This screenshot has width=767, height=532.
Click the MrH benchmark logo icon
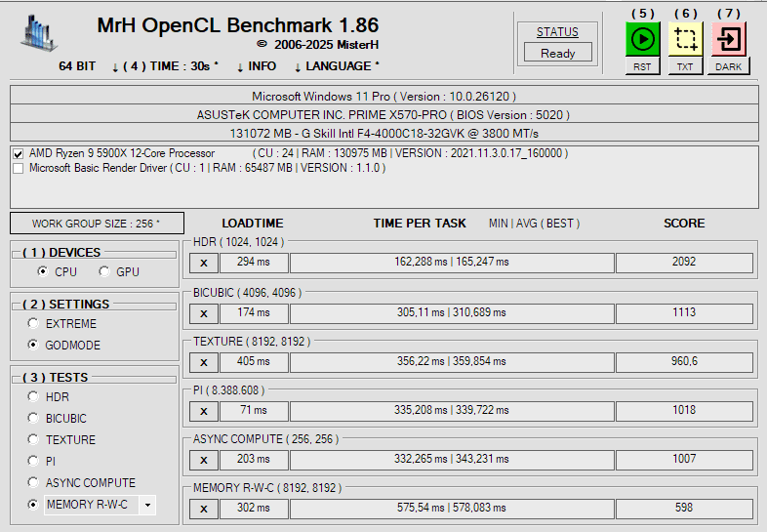38,33
